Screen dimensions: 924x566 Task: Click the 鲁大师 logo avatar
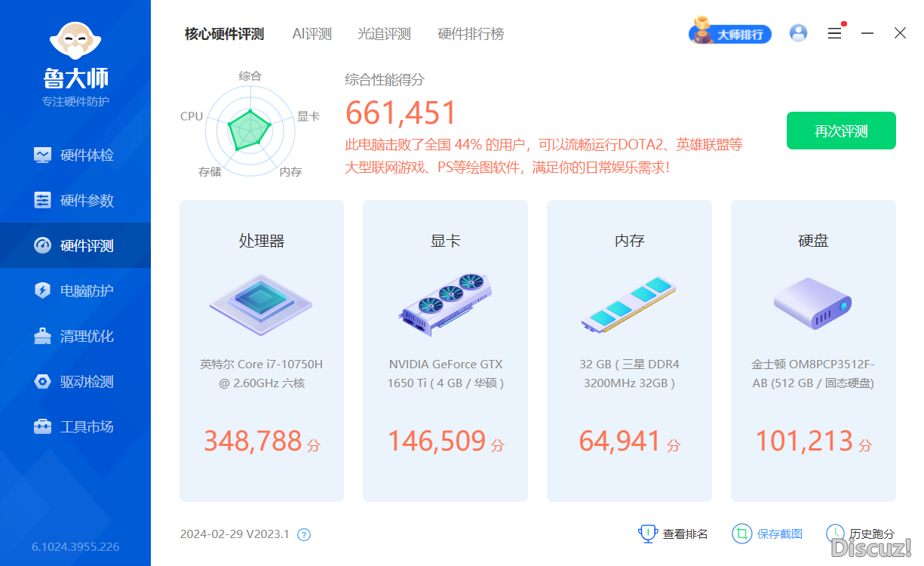75,40
